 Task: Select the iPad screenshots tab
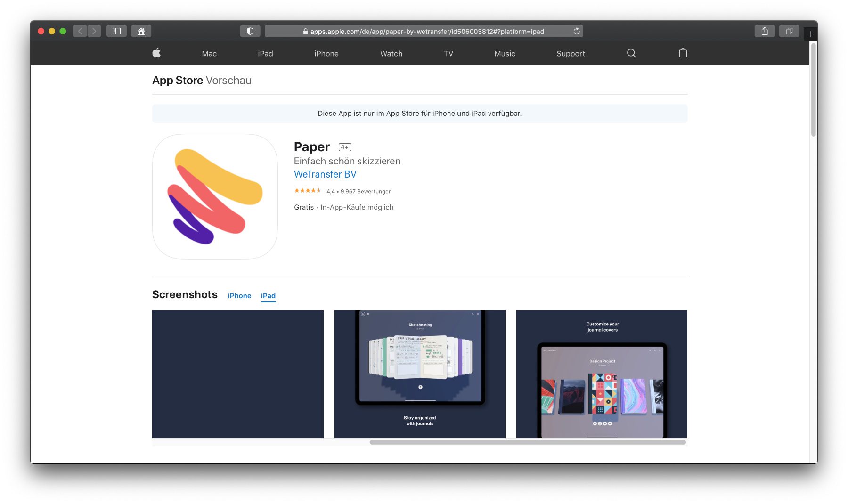[x=268, y=295]
